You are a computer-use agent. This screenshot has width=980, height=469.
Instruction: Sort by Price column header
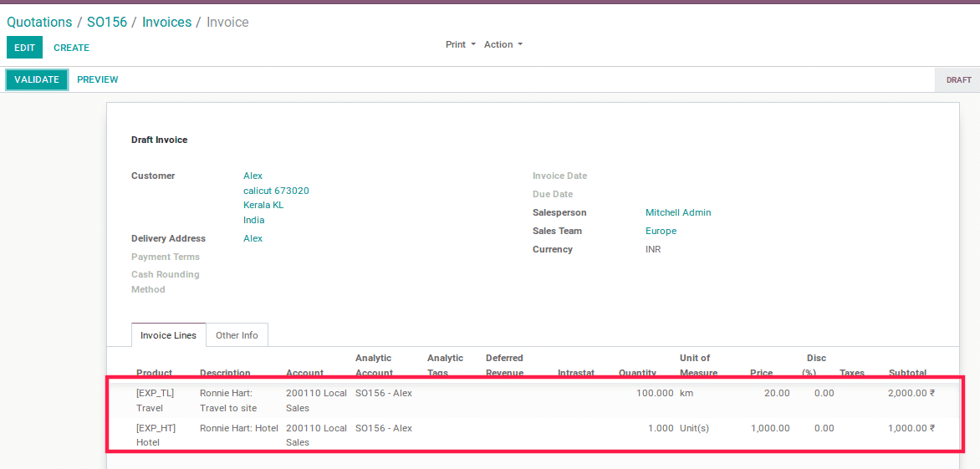tap(761, 373)
